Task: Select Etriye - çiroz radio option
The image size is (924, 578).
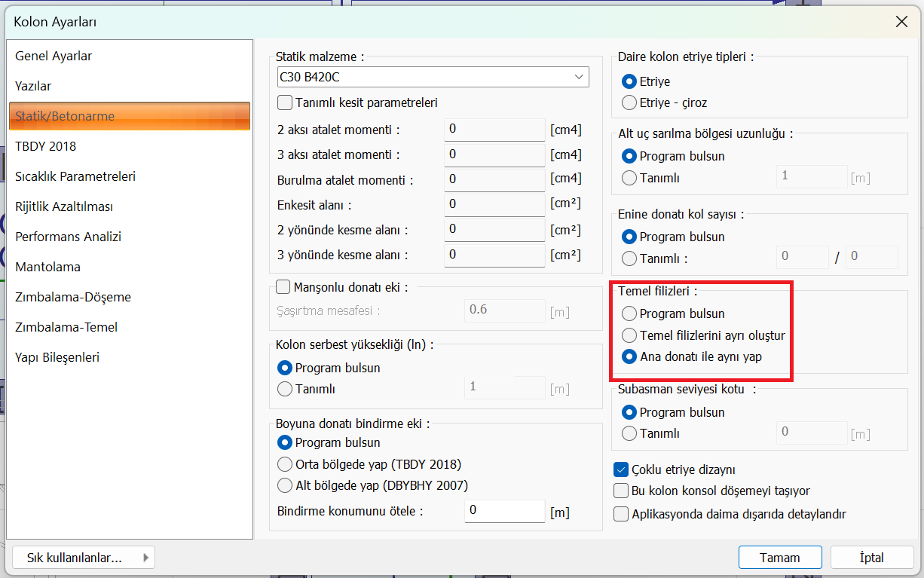Action: pyautogui.click(x=629, y=102)
